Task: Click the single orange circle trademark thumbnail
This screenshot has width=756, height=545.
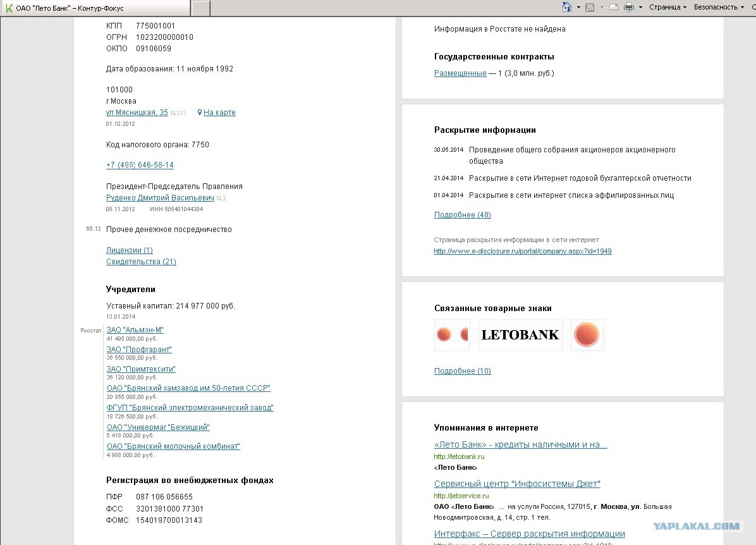Action: coord(587,334)
